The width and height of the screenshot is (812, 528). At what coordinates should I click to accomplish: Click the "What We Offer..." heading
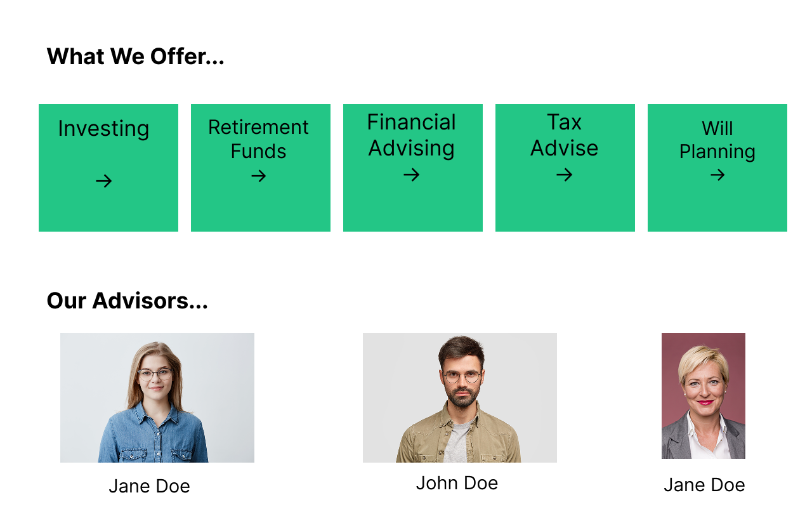(x=136, y=56)
